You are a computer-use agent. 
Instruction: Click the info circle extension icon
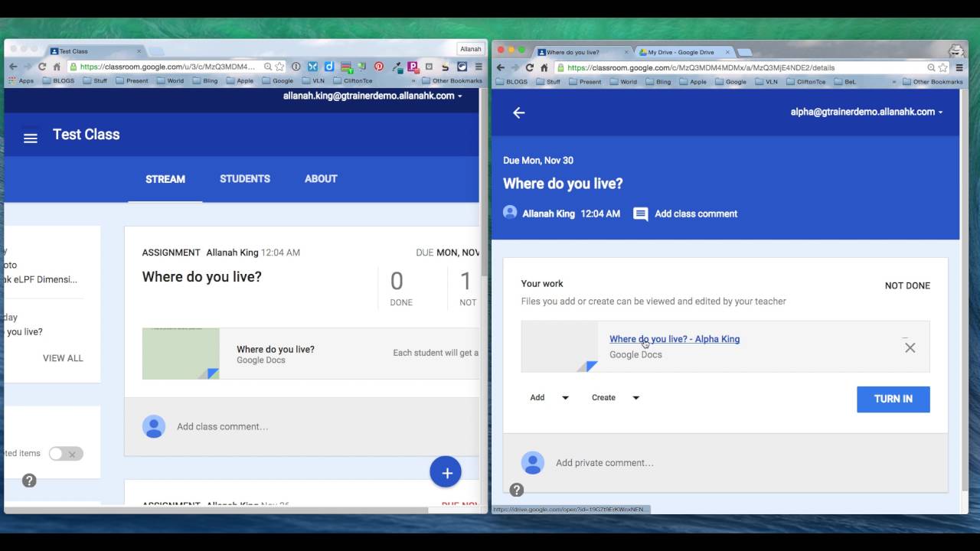pyautogui.click(x=296, y=67)
